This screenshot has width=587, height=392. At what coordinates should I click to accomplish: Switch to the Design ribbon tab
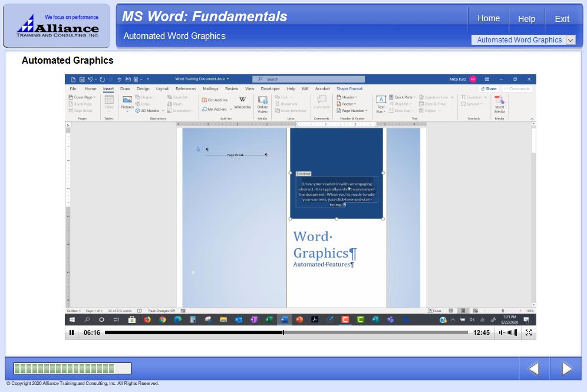pyautogui.click(x=143, y=89)
